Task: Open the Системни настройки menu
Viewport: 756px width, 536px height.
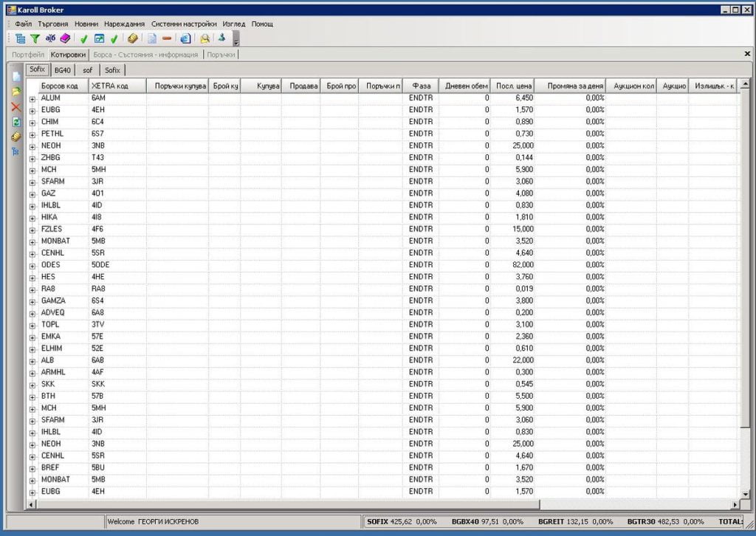Action: pyautogui.click(x=184, y=24)
